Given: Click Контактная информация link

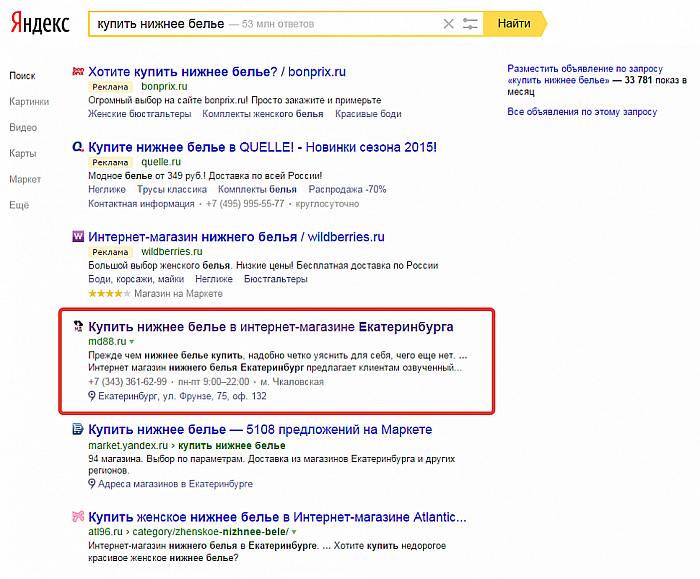Looking at the screenshot, I should click(x=141, y=204).
